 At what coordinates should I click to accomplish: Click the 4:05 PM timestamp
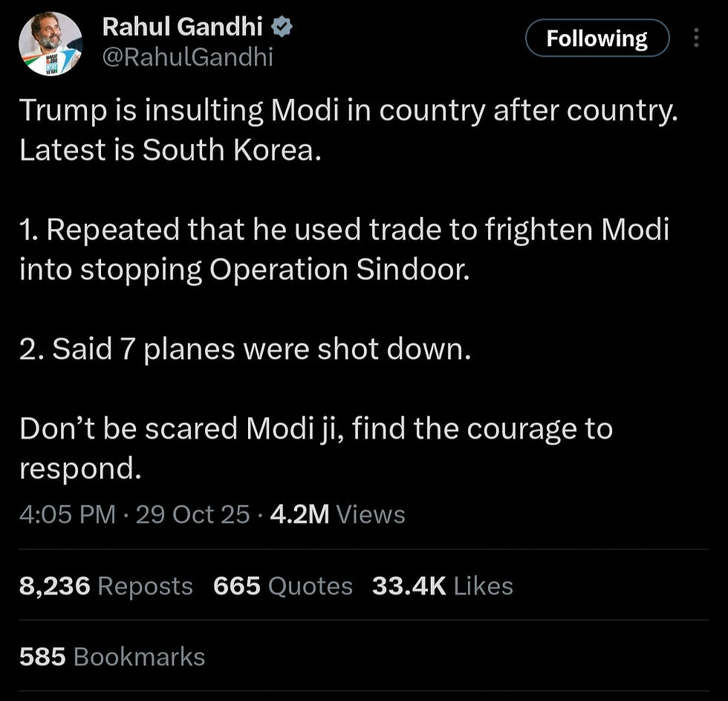pyautogui.click(x=68, y=514)
